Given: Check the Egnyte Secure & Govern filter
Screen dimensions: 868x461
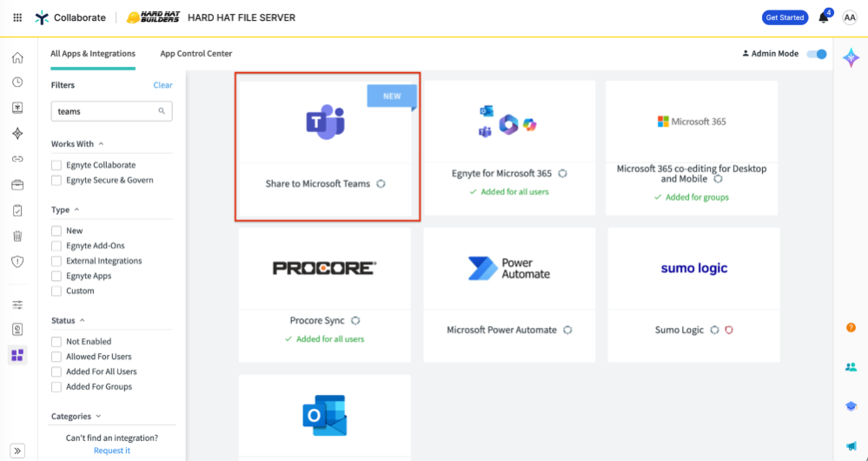Looking at the screenshot, I should point(56,180).
